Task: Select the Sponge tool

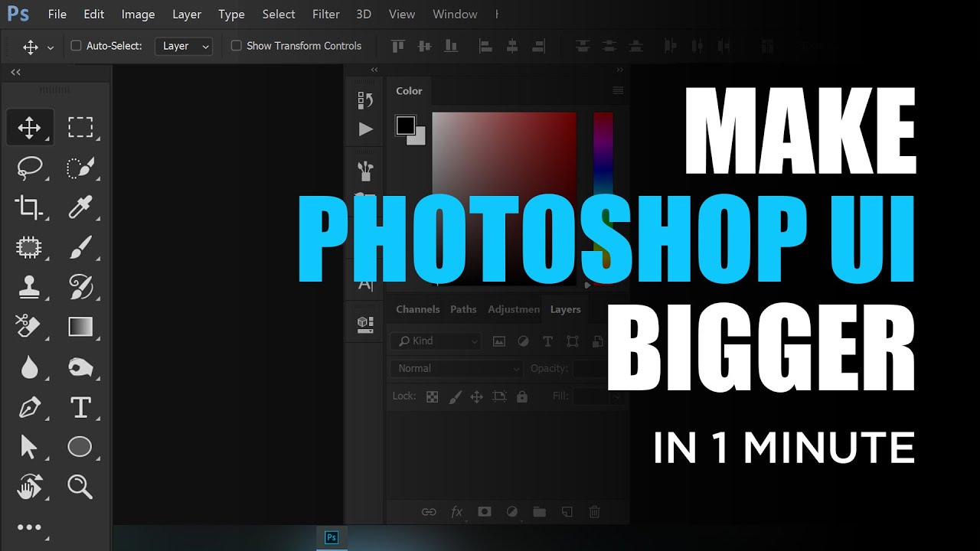Action: click(x=80, y=367)
